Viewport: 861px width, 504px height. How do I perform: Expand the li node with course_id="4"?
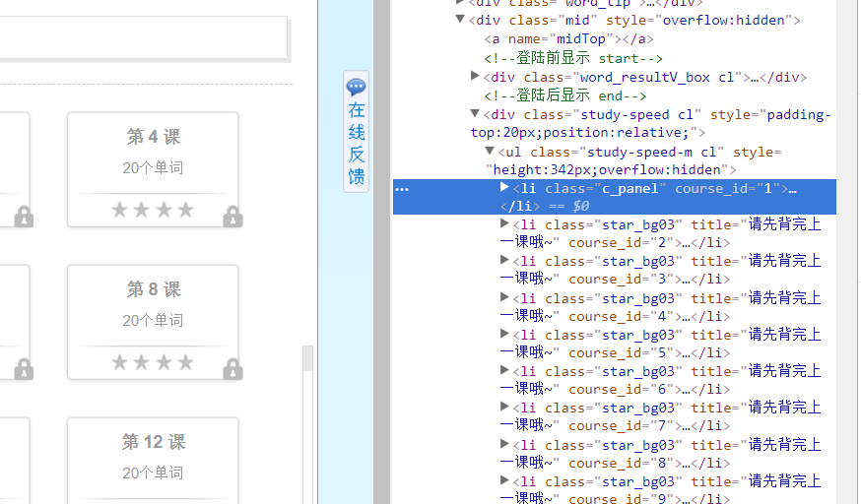tap(504, 297)
